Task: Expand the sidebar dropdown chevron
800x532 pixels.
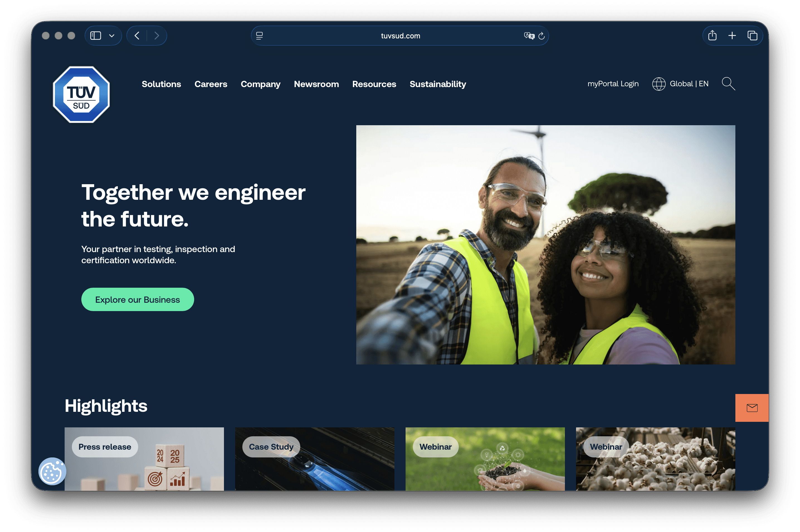Action: tap(111, 36)
